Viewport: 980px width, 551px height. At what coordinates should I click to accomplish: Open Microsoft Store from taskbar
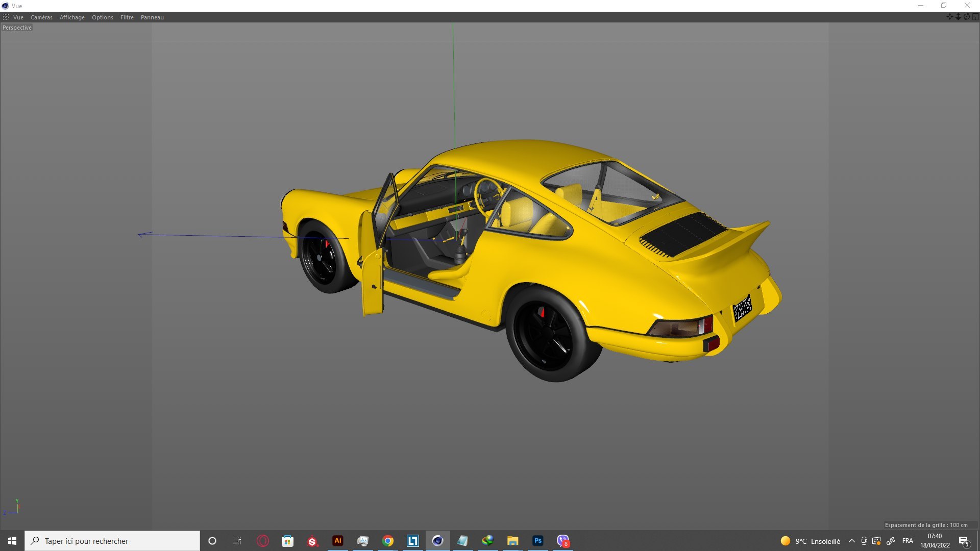coord(287,541)
